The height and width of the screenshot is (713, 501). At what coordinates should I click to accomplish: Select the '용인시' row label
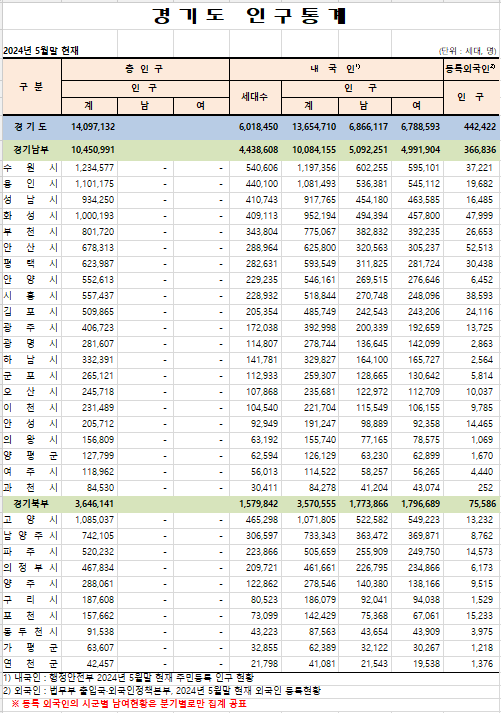30,184
